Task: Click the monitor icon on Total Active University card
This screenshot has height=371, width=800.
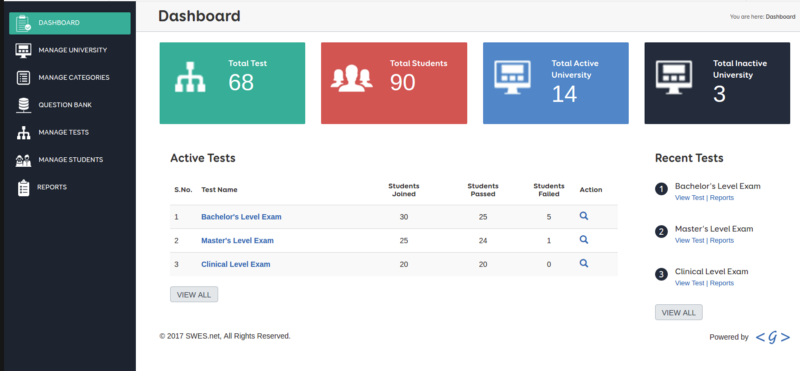Action: (513, 77)
